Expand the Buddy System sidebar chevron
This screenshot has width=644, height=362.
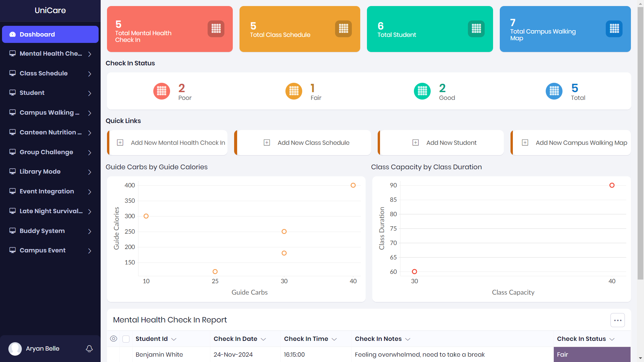click(x=90, y=231)
